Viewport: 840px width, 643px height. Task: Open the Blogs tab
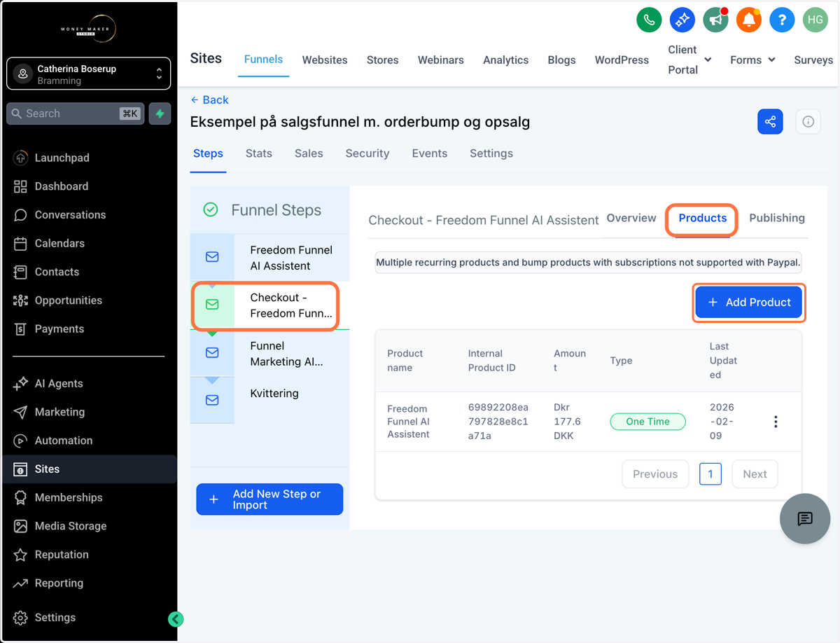tap(561, 60)
